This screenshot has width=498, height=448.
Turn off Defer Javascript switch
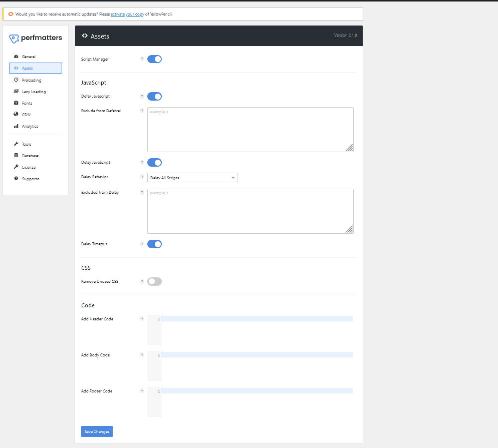coord(155,97)
